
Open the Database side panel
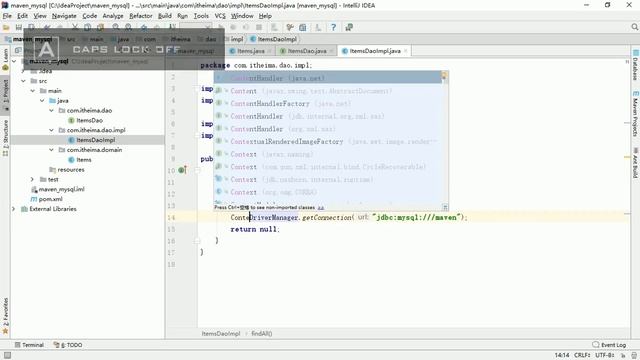pos(636,64)
